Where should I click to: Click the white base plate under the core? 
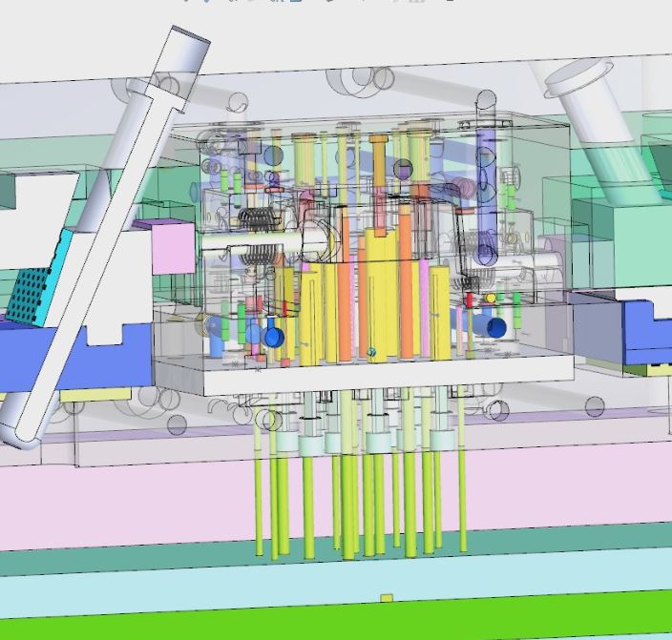[382, 375]
